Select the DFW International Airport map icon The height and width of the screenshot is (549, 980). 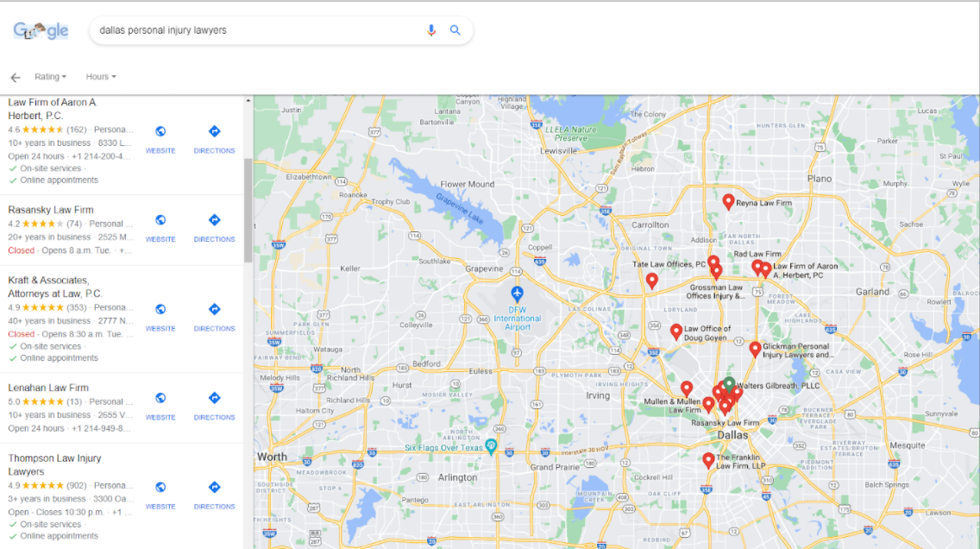(517, 295)
